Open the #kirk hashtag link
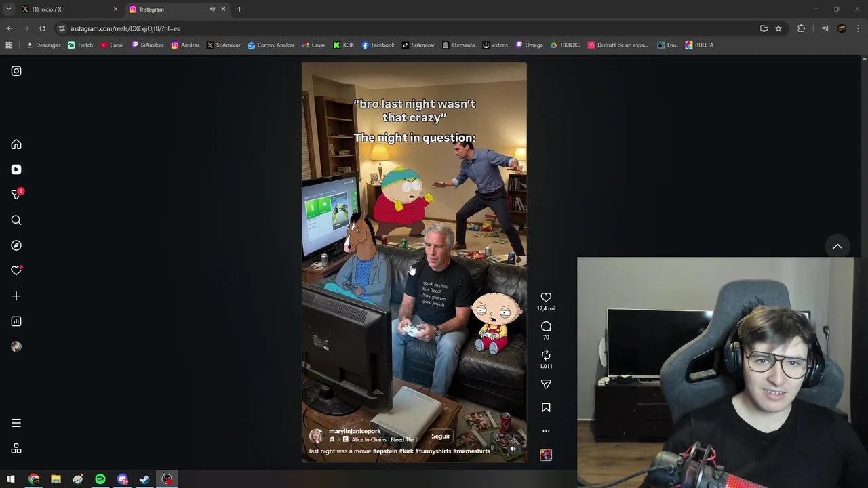This screenshot has height=488, width=868. click(406, 451)
